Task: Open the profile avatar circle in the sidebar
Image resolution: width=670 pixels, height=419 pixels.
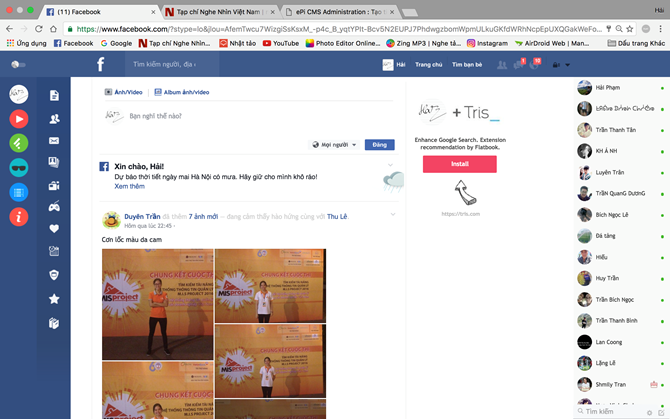Action: click(x=19, y=94)
